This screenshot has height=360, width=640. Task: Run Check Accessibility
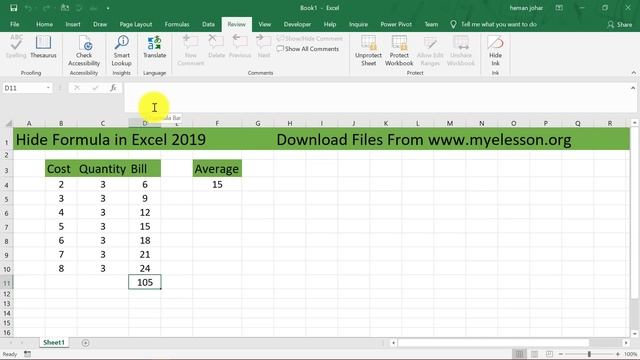[84, 51]
